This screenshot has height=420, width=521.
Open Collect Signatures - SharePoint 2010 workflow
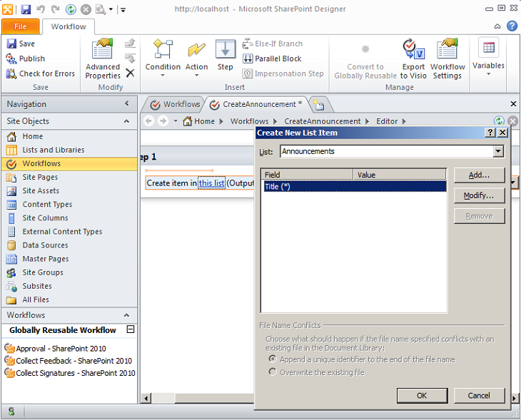[70, 373]
